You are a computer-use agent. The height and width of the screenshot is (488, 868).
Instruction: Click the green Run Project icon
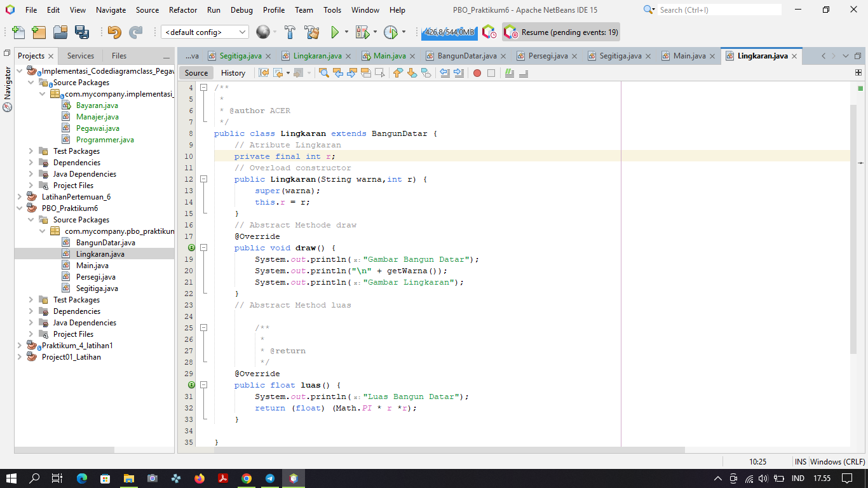[x=335, y=32]
